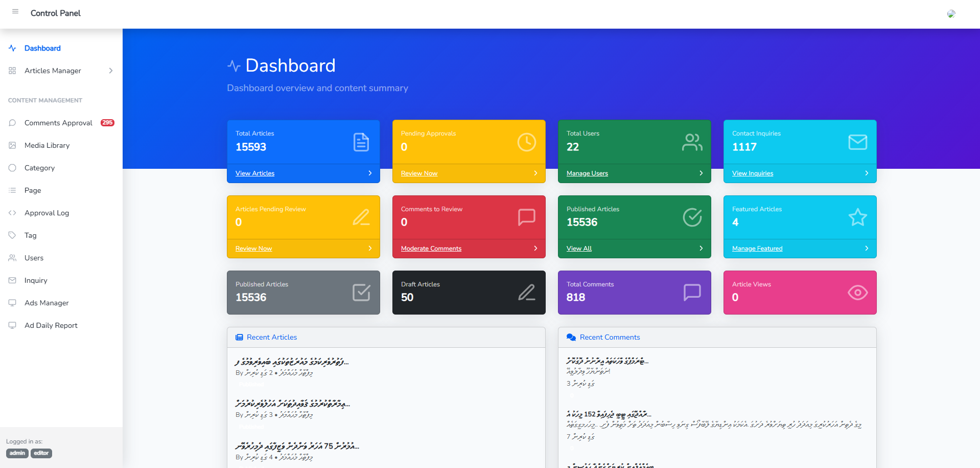Image resolution: width=980 pixels, height=468 pixels.
Task: Open Media Library from the sidebar
Action: [x=47, y=145]
